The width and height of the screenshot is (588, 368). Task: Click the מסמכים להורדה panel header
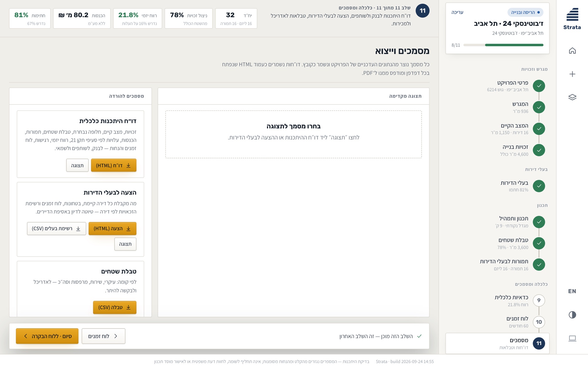81,96
